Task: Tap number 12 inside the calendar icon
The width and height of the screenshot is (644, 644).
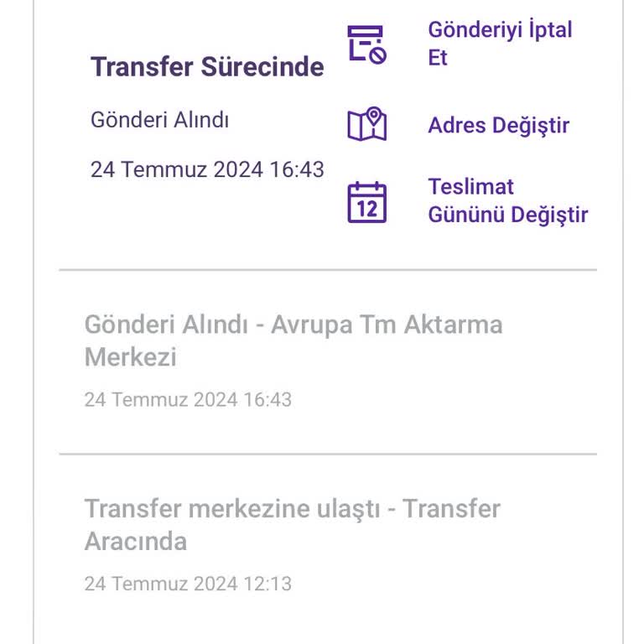Action: pyautogui.click(x=366, y=208)
